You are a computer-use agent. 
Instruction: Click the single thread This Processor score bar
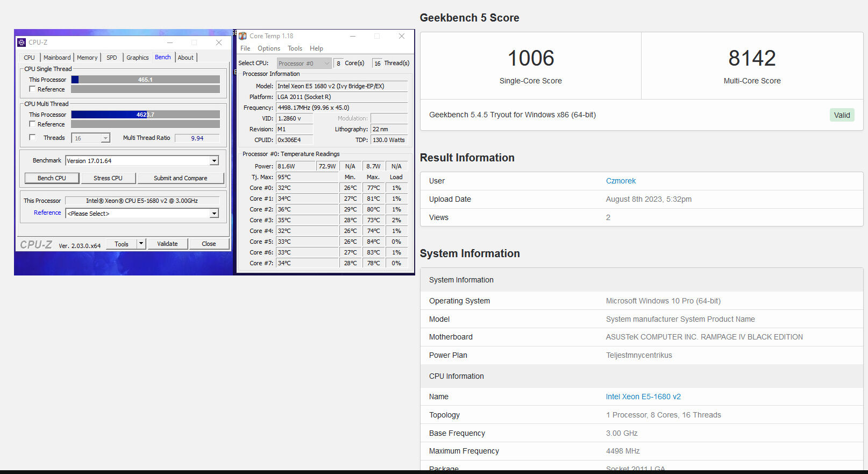point(146,80)
